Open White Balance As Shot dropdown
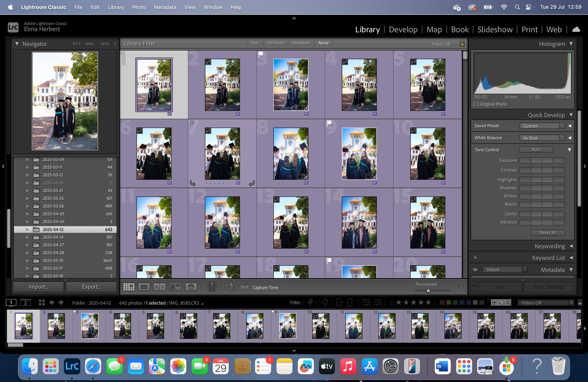Viewport: 588px width, 382px height. (x=542, y=138)
